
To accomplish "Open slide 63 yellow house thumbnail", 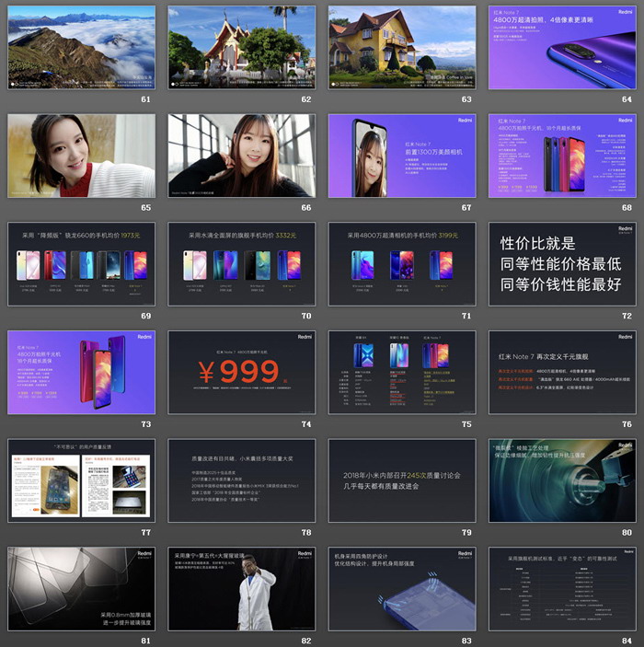I will pyautogui.click(x=402, y=48).
